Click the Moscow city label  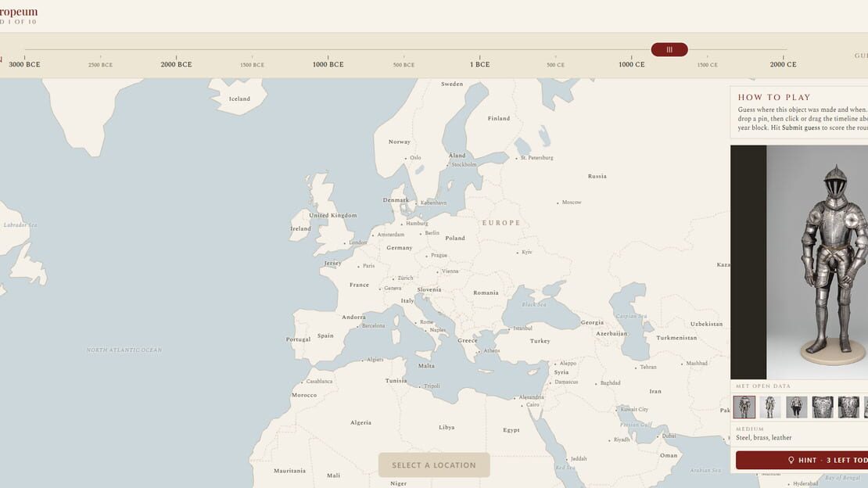click(572, 203)
